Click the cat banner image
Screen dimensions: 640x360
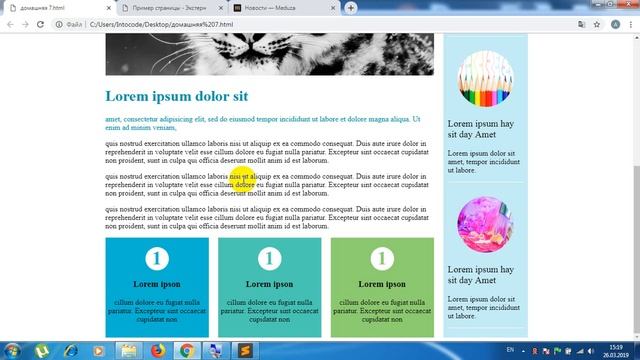(269, 54)
